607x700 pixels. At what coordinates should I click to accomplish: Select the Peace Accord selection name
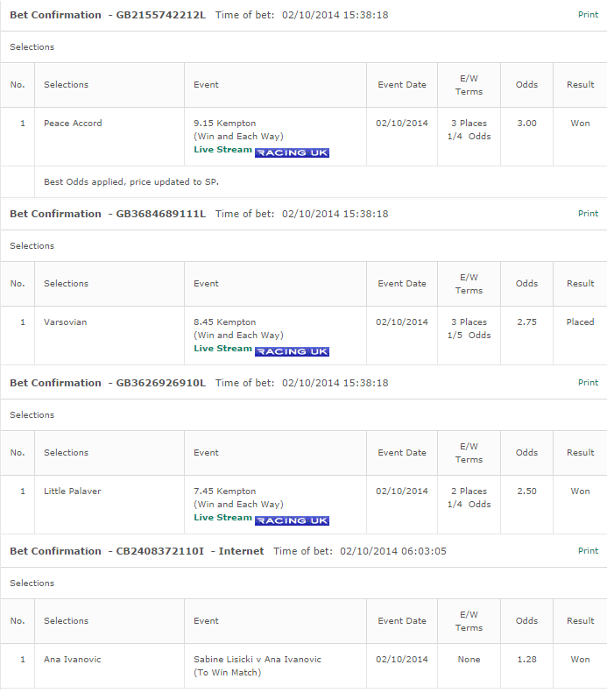click(x=73, y=124)
